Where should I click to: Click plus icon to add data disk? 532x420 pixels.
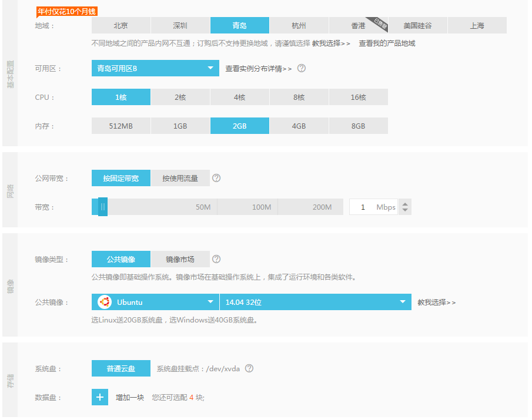tap(100, 398)
